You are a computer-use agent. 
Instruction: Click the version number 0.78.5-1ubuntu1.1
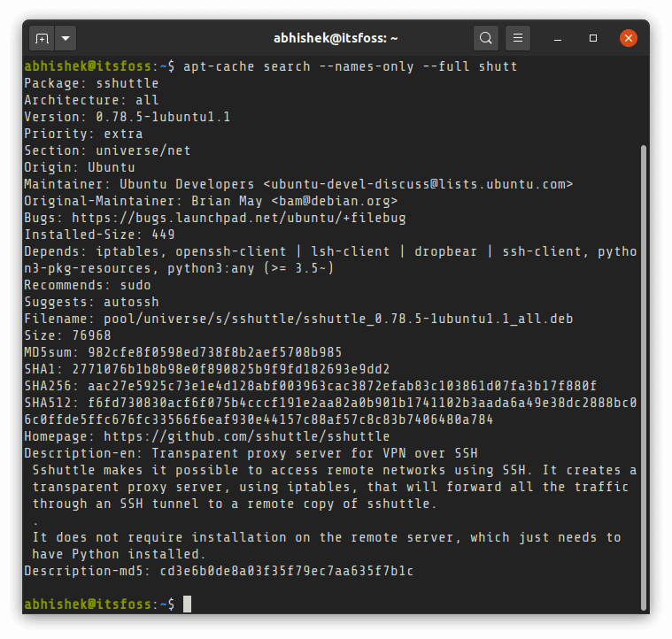(x=175, y=117)
